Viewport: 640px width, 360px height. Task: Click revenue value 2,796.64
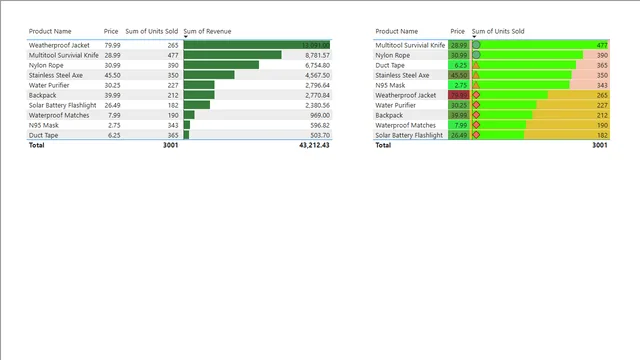pos(318,85)
